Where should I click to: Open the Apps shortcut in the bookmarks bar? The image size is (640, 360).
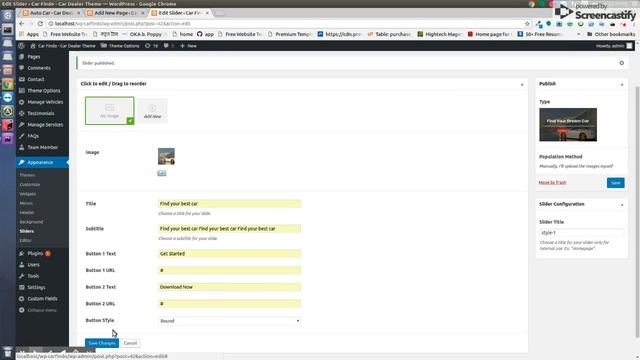[29, 34]
